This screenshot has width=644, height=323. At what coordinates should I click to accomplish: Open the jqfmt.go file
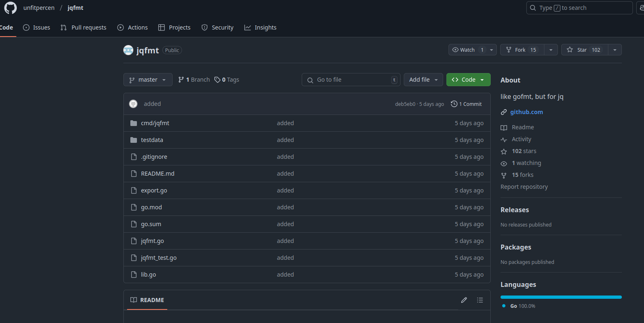(x=152, y=241)
